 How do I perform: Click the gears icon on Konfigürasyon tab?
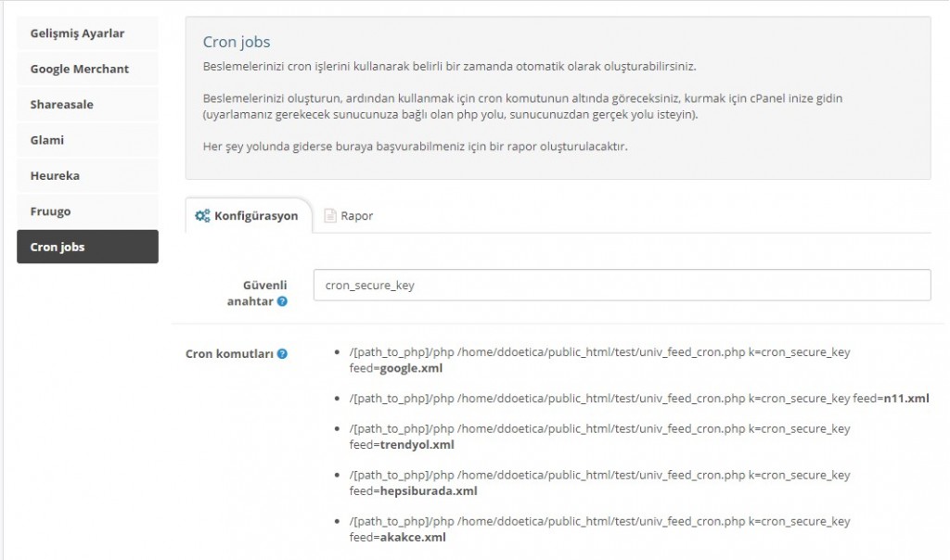click(201, 216)
